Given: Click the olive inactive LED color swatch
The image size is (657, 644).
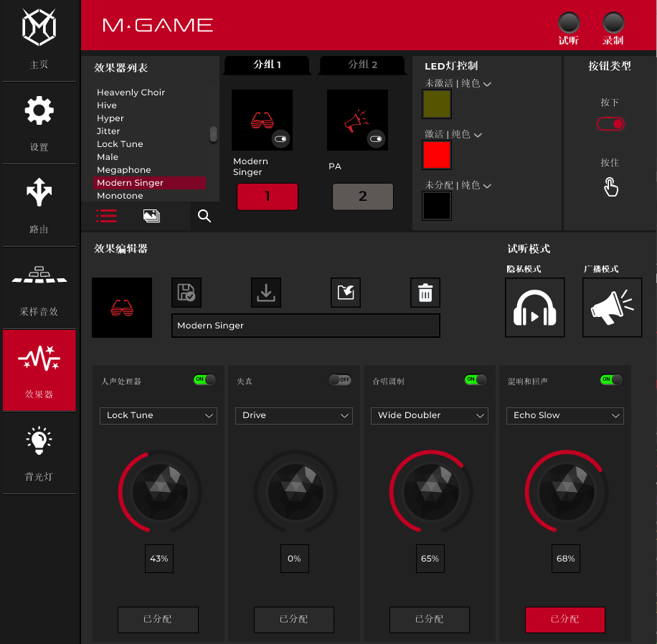Looking at the screenshot, I should [437, 104].
